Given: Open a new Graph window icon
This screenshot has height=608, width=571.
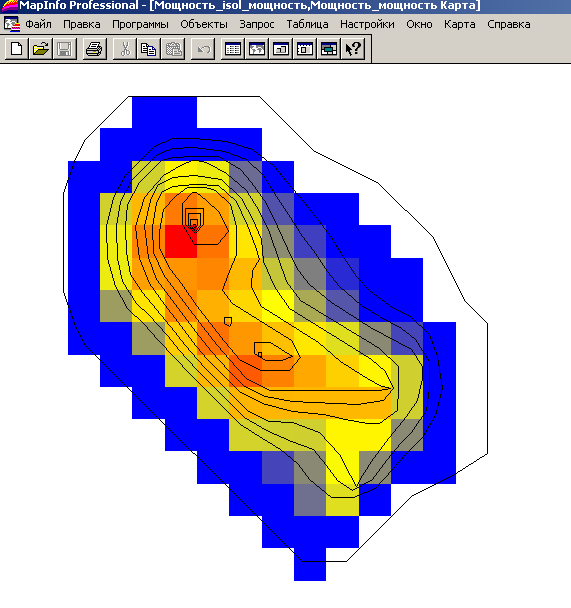Looking at the screenshot, I should (x=281, y=49).
